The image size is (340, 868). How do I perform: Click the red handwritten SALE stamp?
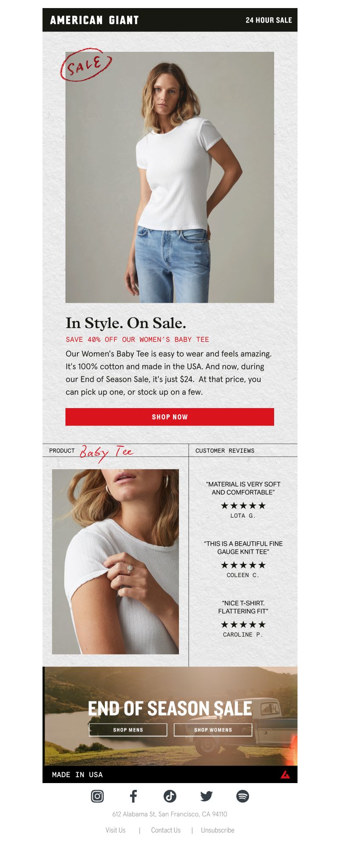[x=86, y=65]
